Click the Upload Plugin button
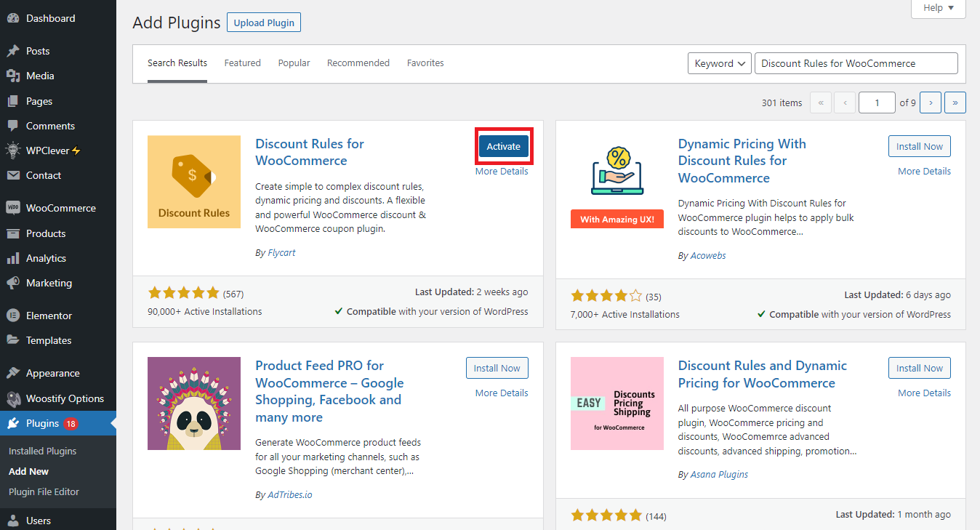 tap(264, 23)
